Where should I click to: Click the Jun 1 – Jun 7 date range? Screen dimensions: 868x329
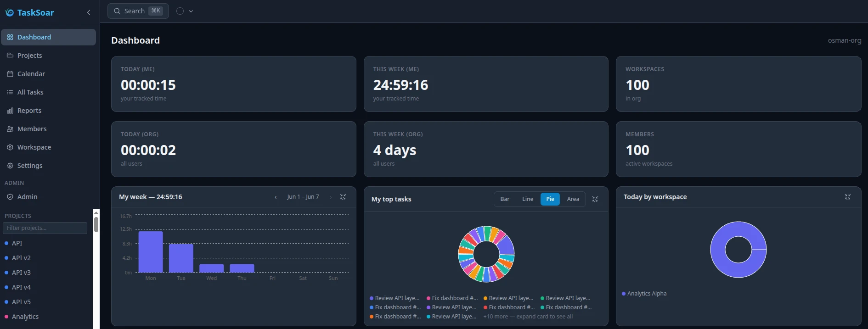click(x=303, y=197)
